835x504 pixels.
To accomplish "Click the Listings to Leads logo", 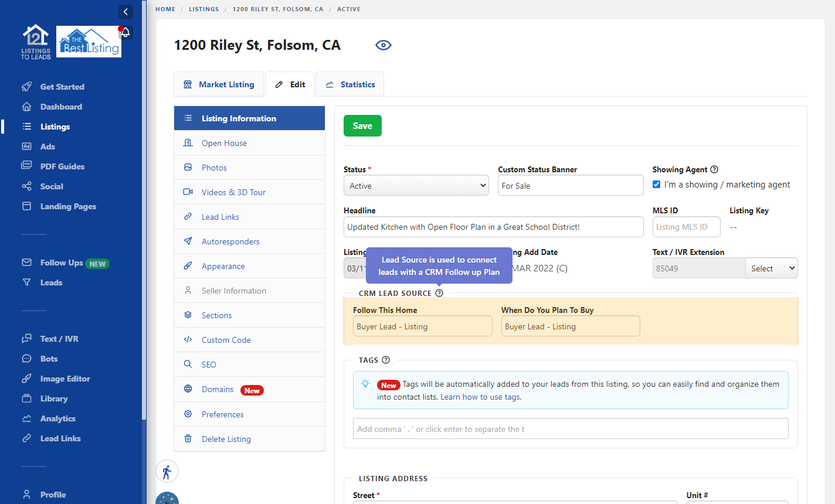I will click(x=36, y=42).
